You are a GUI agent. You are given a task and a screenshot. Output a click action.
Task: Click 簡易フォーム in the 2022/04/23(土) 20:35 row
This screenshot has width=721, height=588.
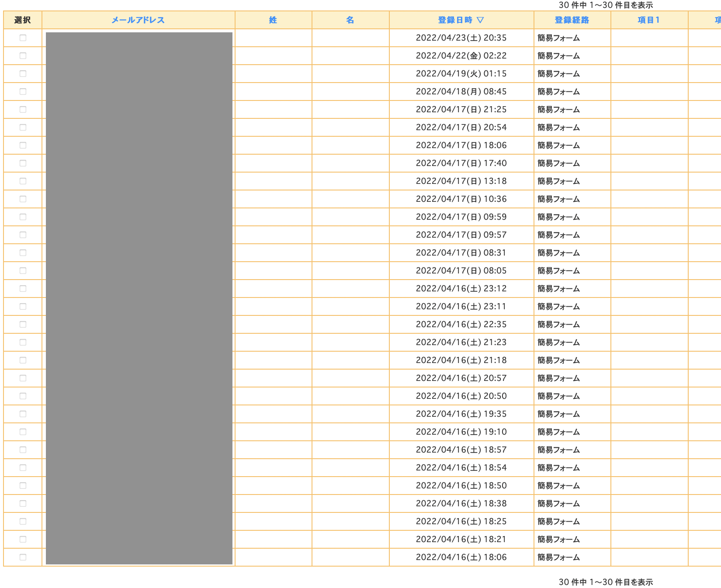(559, 38)
